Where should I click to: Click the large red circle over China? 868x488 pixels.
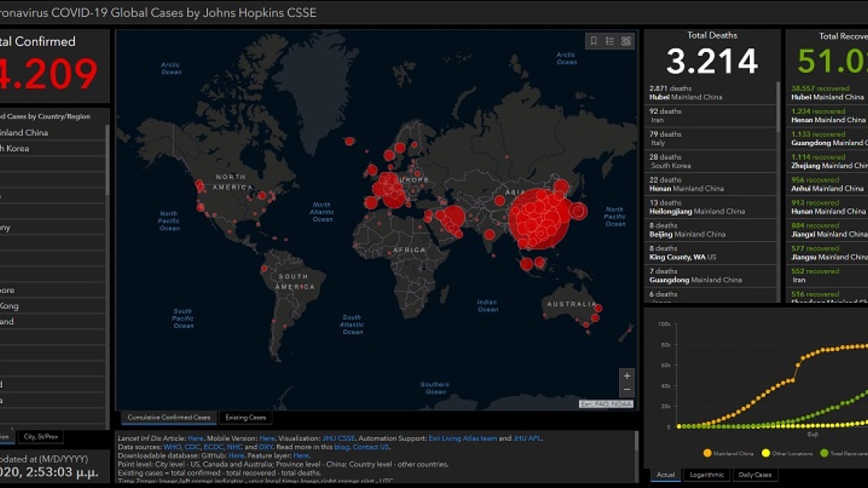(x=537, y=218)
